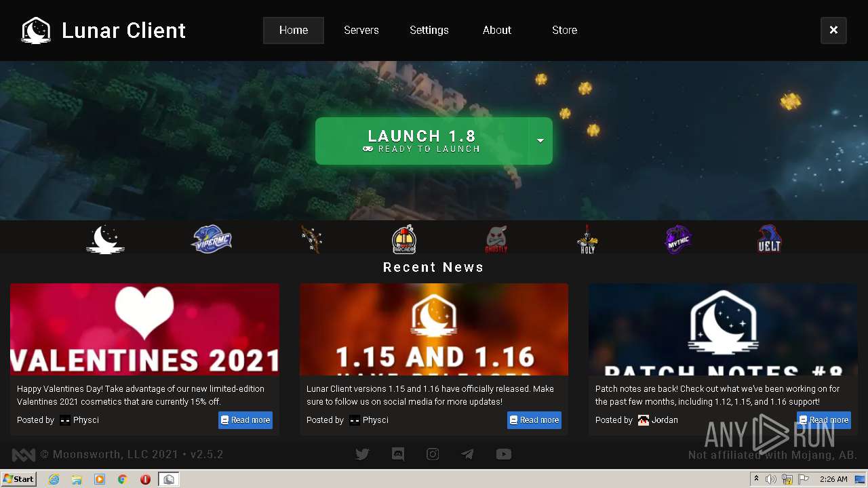868x488 pixels.
Task: Open the Instagram link icon
Action: [433, 455]
